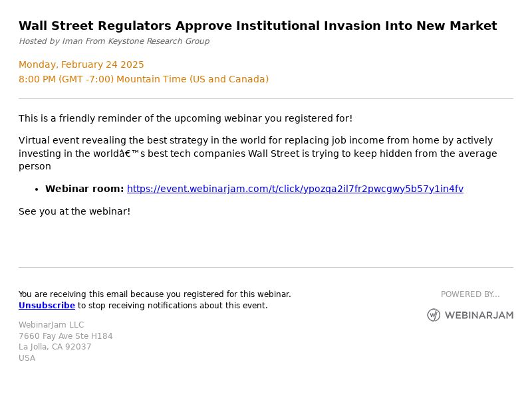This screenshot has height=404, width=532.
Task: Click the 'WebinarJam LLC' address line
Action: [51, 325]
